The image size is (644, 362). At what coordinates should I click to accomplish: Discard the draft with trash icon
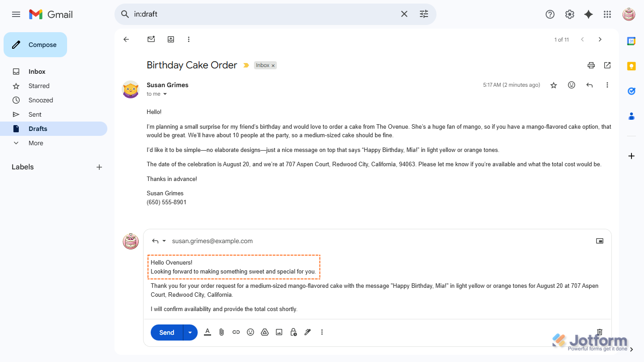[x=600, y=332]
